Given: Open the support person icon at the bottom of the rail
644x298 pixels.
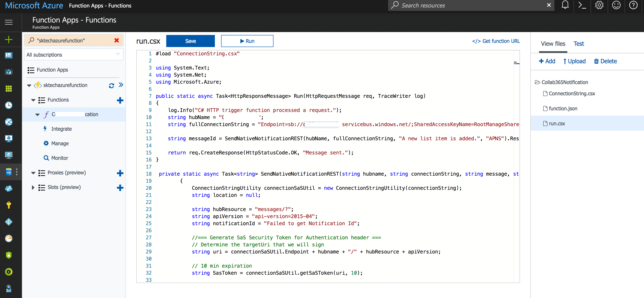Looking at the screenshot, I should click(9, 288).
